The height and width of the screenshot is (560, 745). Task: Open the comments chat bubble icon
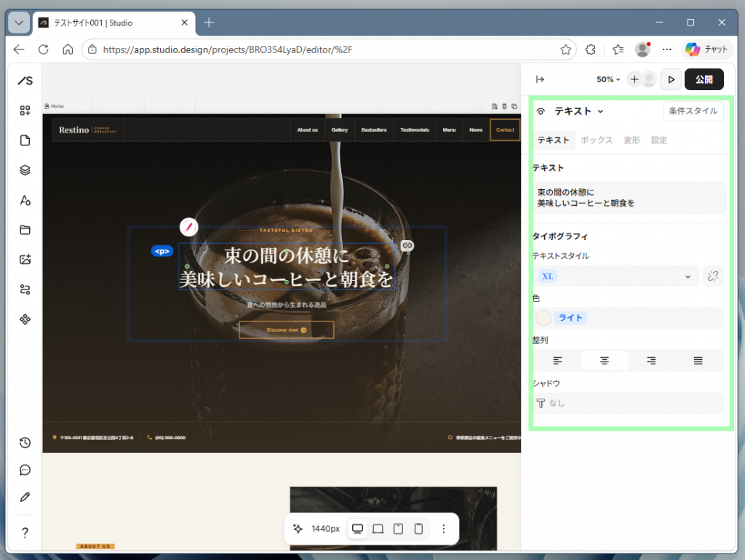pyautogui.click(x=25, y=471)
